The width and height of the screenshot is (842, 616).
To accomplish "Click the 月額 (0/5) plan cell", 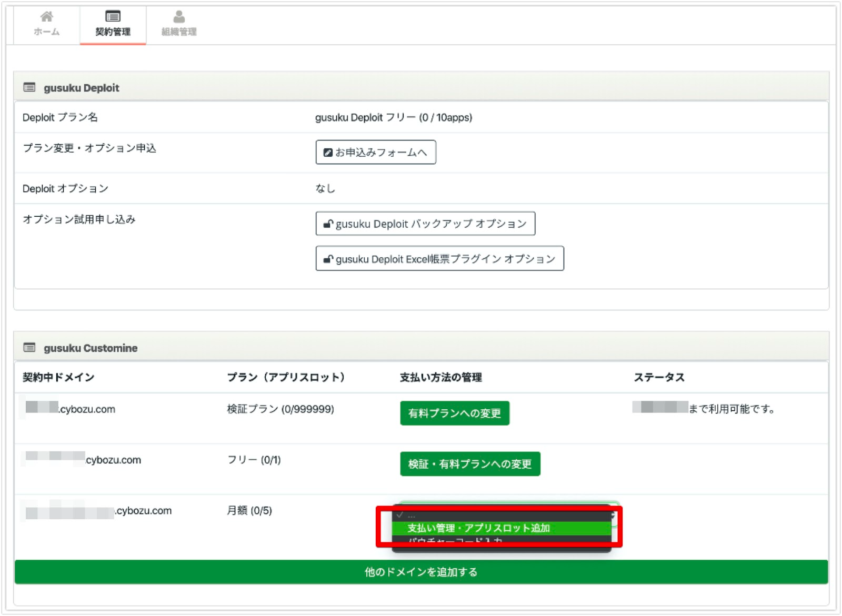I will (249, 510).
